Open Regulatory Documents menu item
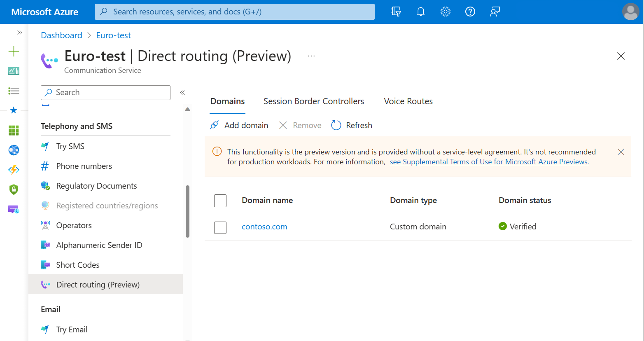The image size is (644, 341). click(x=105, y=186)
